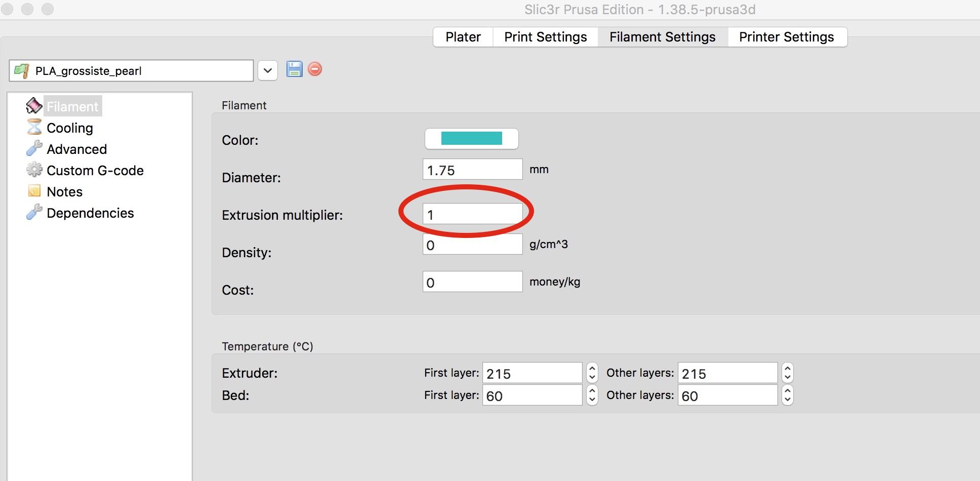Adjust Extruder other layers temperature stepper
Viewport: 980px width, 481px height.
pos(787,373)
